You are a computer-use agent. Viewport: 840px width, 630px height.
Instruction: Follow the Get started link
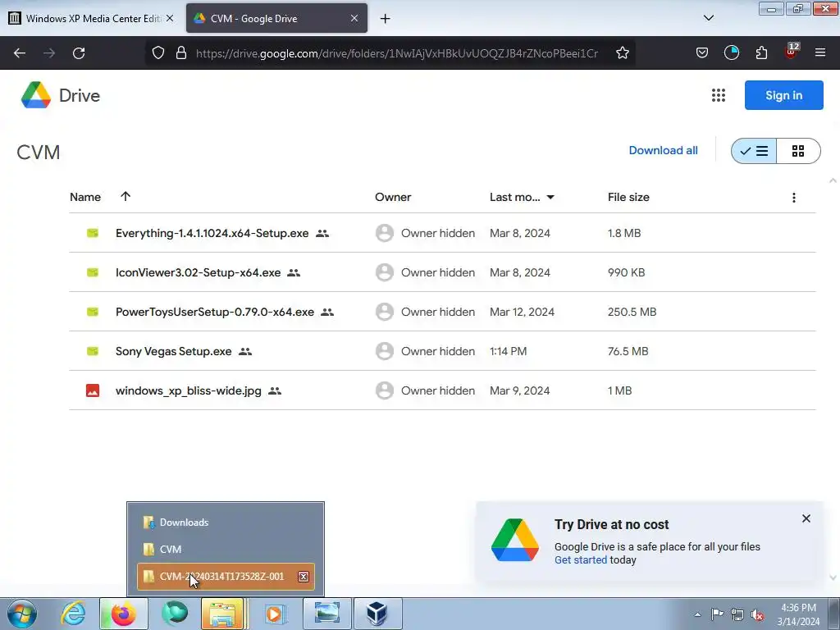coord(581,559)
